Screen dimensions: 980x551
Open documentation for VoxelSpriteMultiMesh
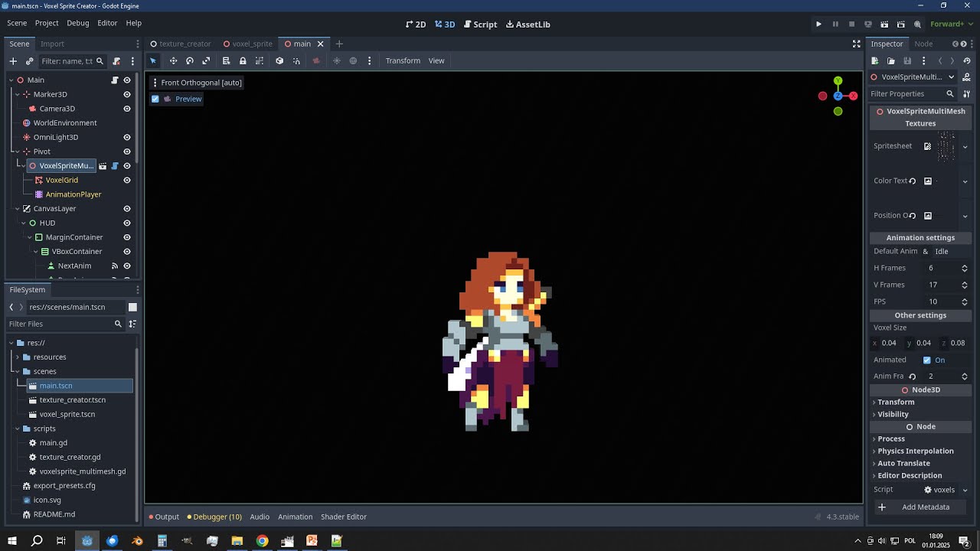coord(966,77)
